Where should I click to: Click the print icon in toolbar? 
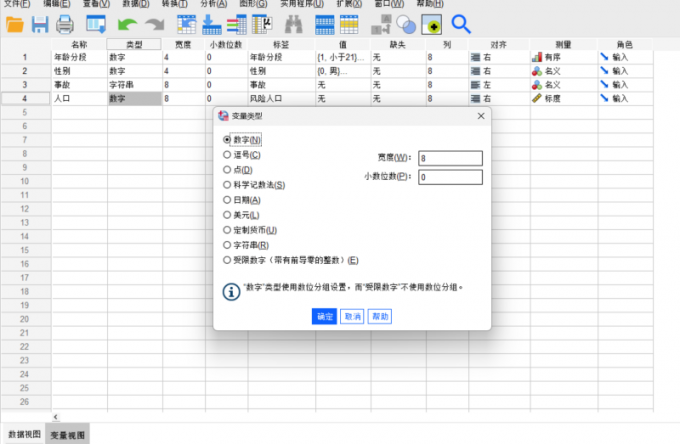tap(65, 24)
